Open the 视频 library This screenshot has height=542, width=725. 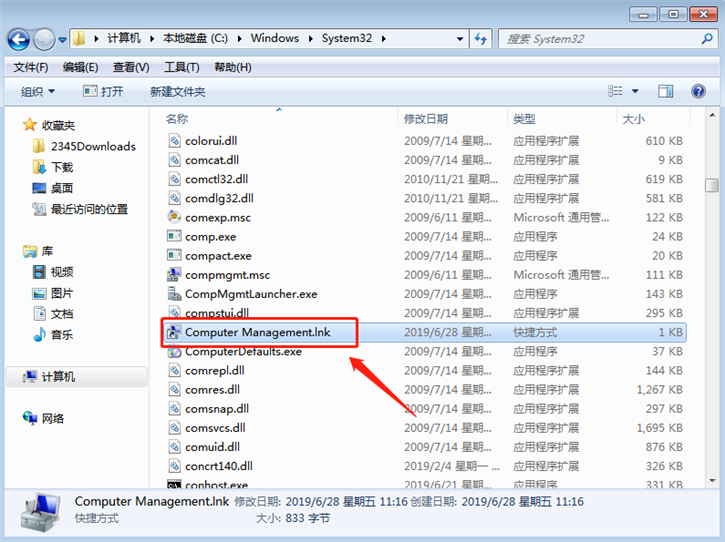pyautogui.click(x=53, y=272)
